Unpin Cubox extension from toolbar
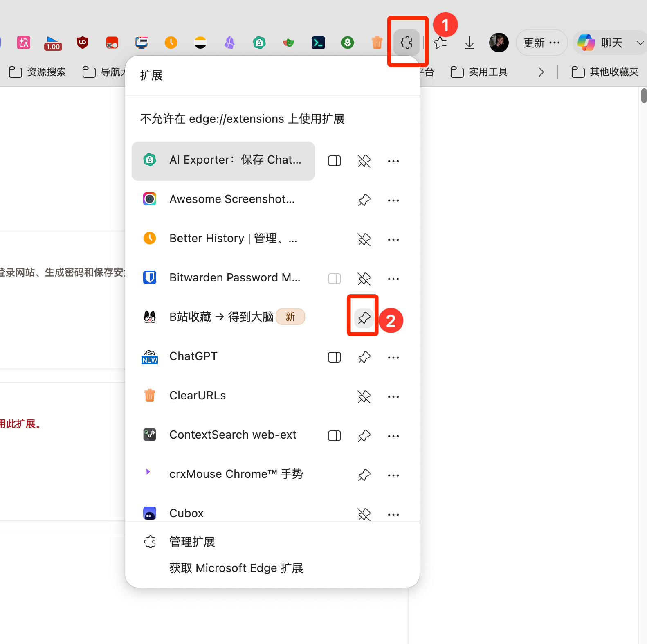Screen dimensions: 647x644 [x=364, y=514]
